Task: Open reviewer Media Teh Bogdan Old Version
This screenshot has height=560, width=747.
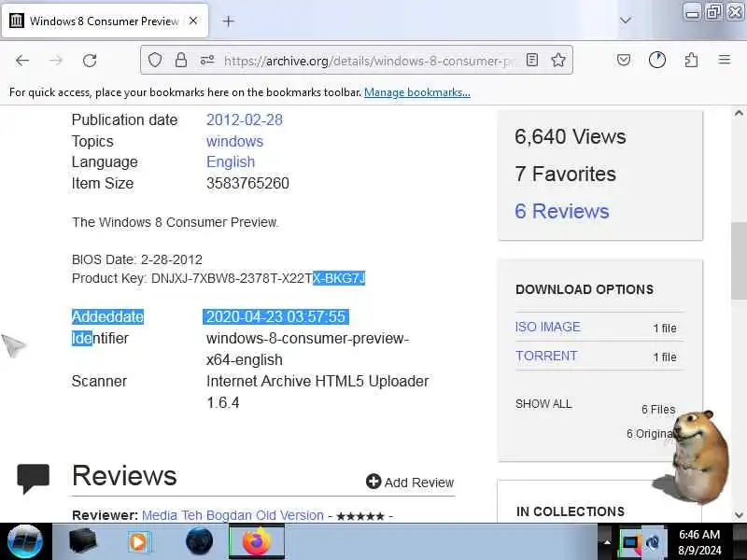Action: tap(233, 515)
